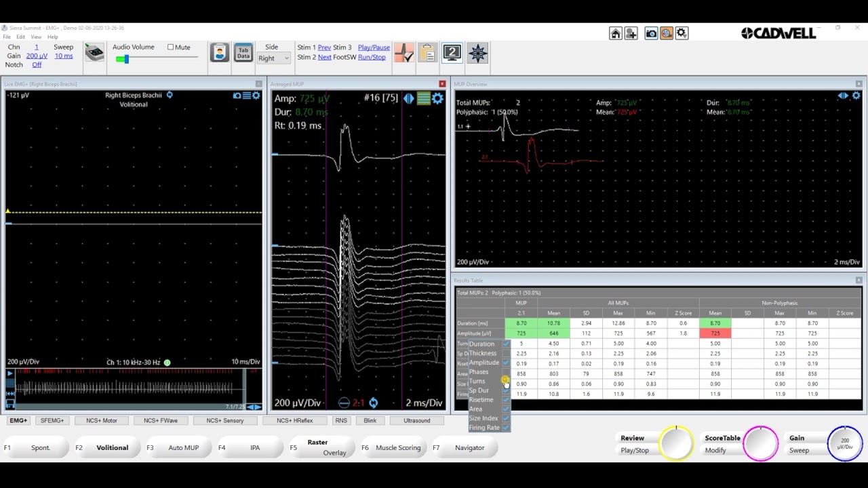Screen dimensions: 868x488
Task: Open the second monitor display icon
Action: (x=452, y=53)
